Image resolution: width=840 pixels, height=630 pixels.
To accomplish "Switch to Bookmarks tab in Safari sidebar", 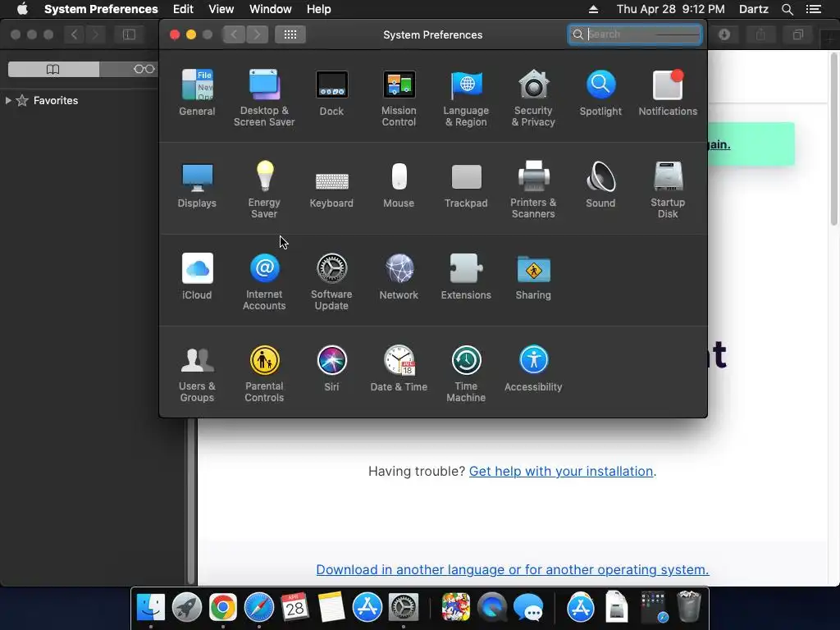I will pyautogui.click(x=53, y=69).
